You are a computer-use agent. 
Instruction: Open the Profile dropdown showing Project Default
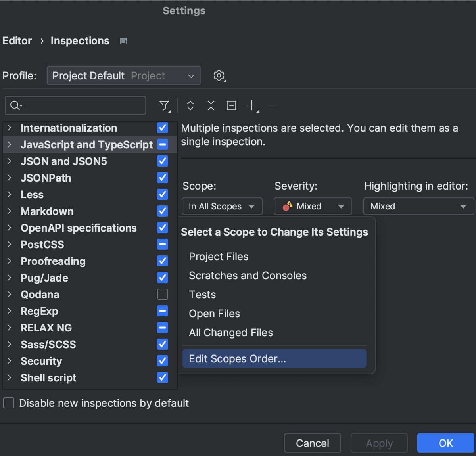[x=123, y=75]
